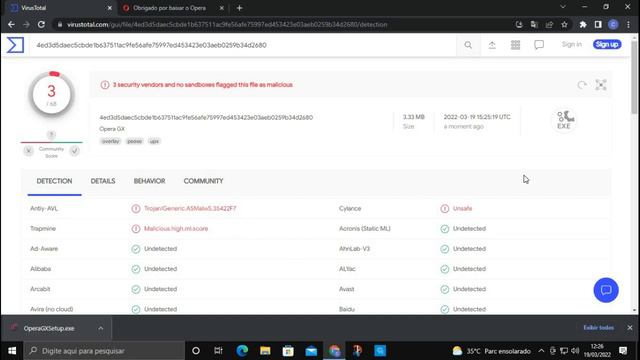
Task: Click the share page icon in address bar
Action: tap(549, 24)
